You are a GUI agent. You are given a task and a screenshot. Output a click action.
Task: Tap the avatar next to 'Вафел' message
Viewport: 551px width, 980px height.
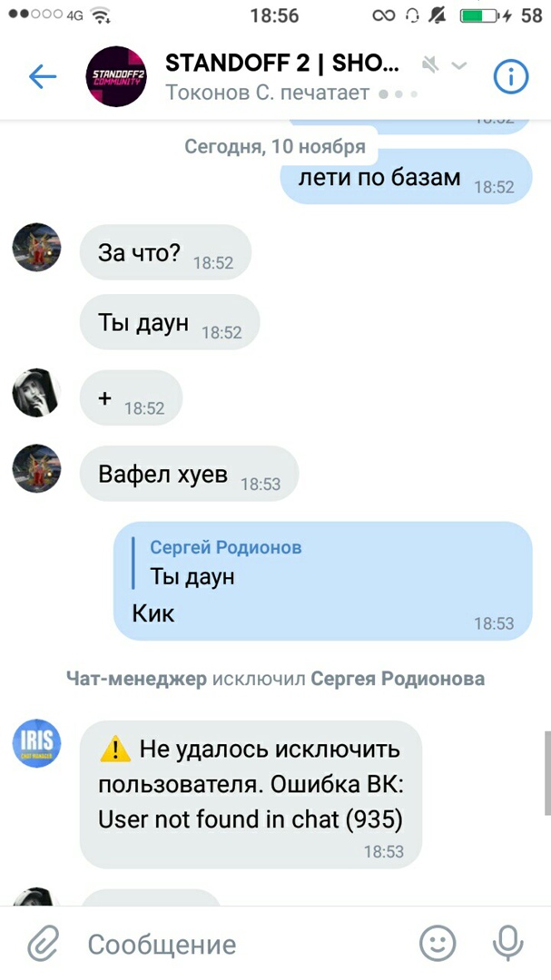tap(37, 469)
